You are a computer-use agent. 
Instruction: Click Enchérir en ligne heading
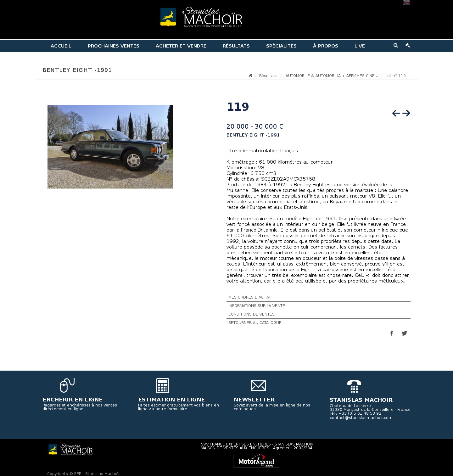[73, 400]
